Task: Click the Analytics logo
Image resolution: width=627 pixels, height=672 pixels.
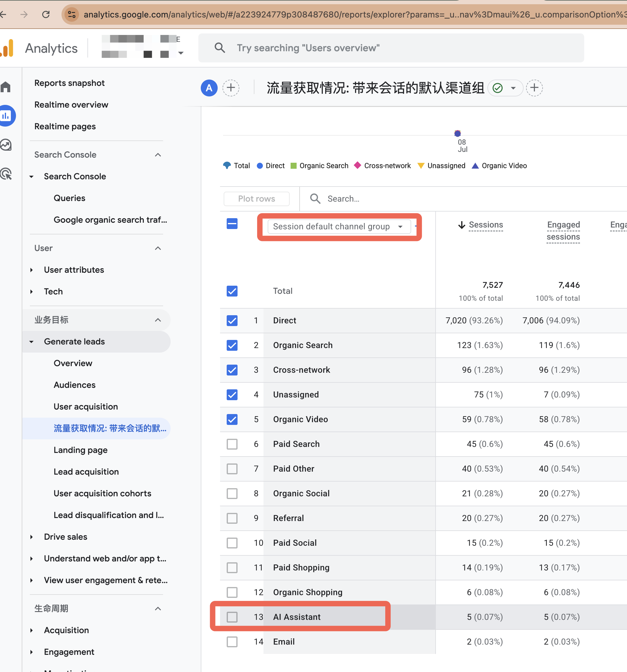Action: click(7, 48)
